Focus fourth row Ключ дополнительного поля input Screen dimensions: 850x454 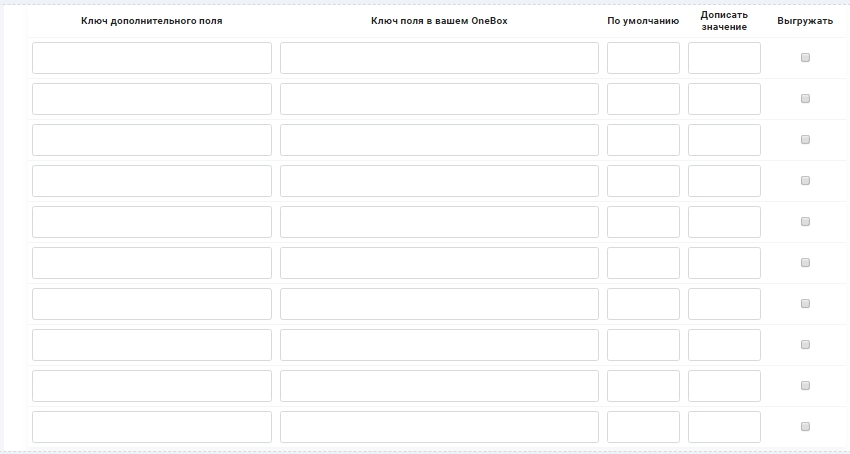[152, 181]
